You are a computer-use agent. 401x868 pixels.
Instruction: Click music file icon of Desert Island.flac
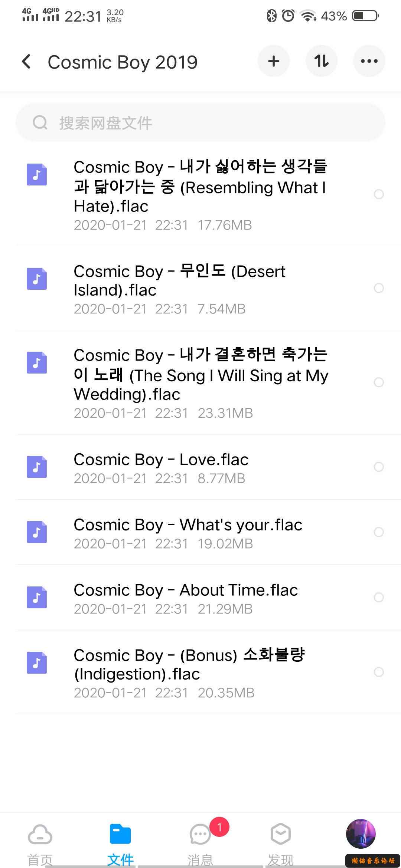click(37, 279)
